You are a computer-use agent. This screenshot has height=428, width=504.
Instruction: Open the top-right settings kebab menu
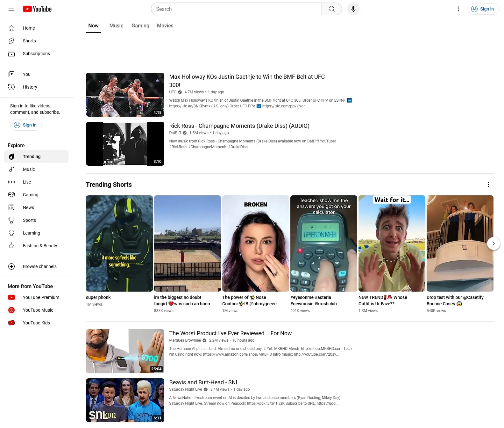(x=458, y=9)
